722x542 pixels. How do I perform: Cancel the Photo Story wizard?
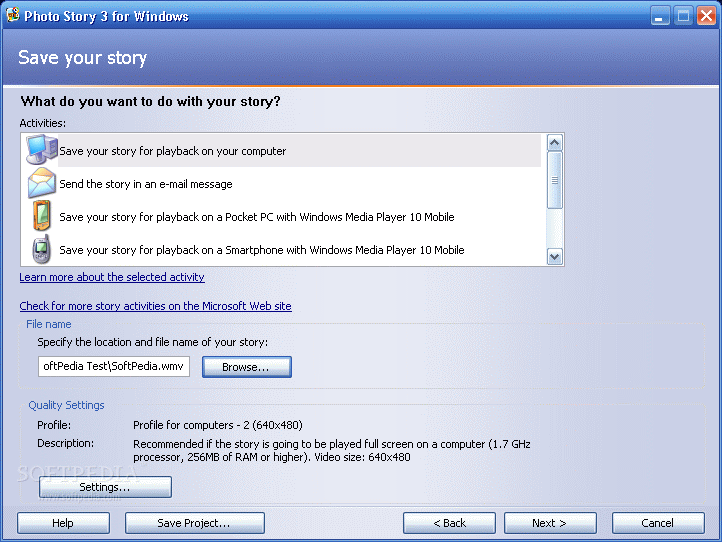658,523
